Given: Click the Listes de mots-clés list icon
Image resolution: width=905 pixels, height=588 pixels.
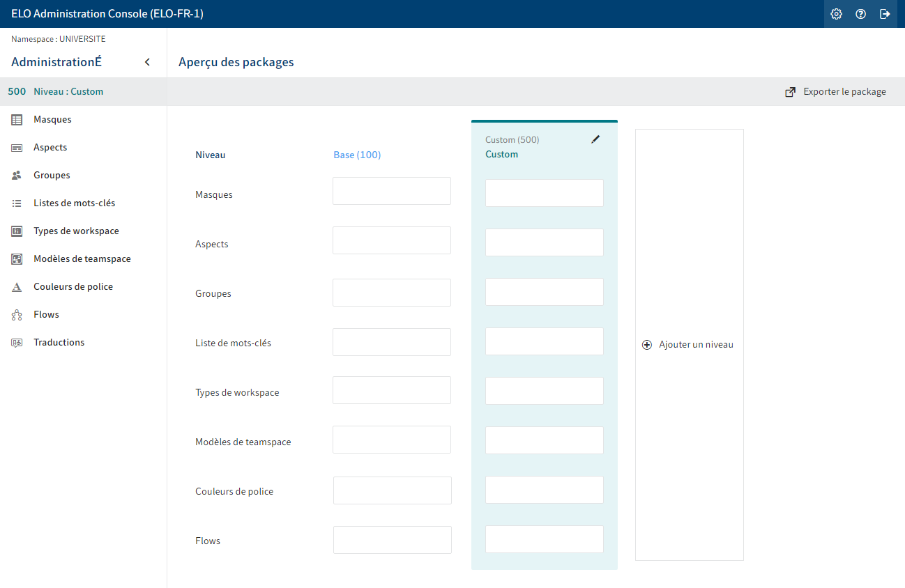Looking at the screenshot, I should point(17,203).
